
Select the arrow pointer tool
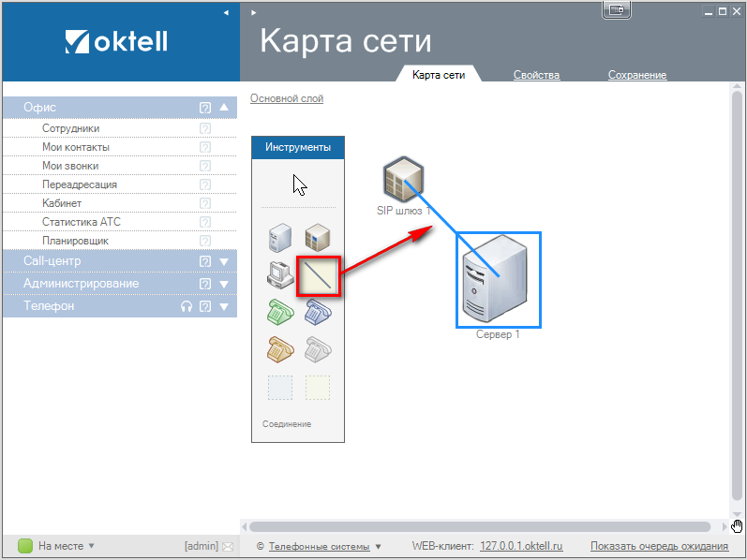click(300, 184)
